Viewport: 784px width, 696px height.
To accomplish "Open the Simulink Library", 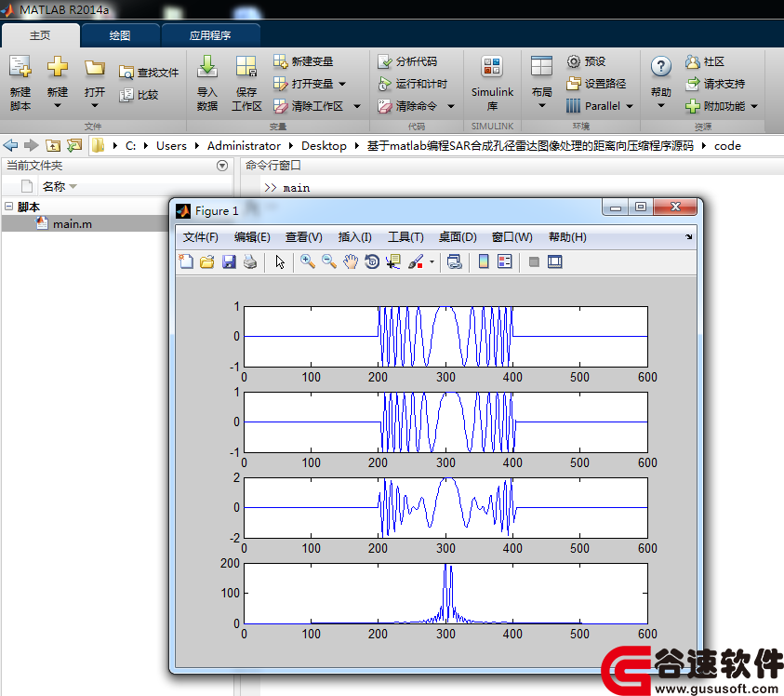I will 492,83.
